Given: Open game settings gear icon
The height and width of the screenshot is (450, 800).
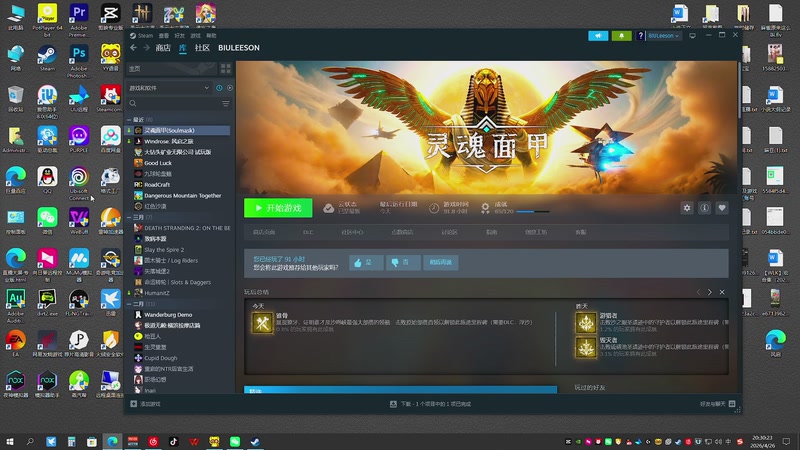Looking at the screenshot, I should tap(687, 208).
